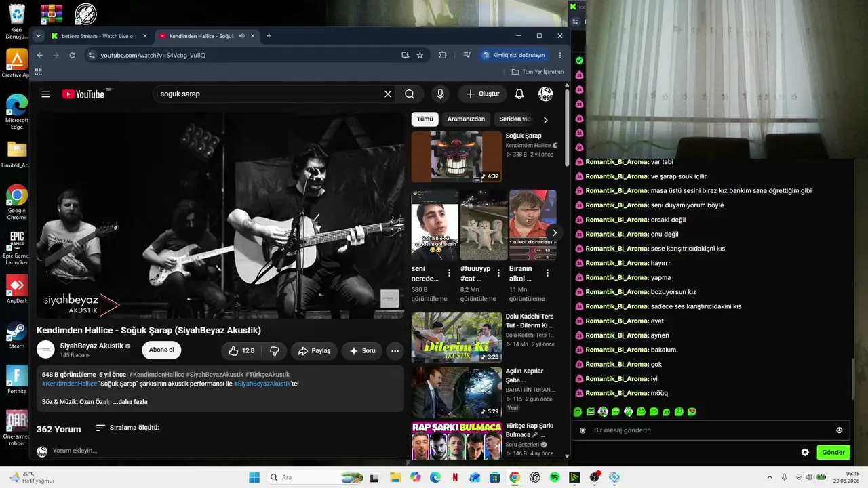
Task: Open Chrome three-dot menu
Action: click(x=560, y=55)
